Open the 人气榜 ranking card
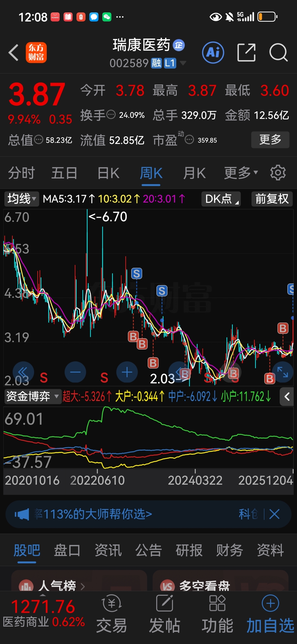 (79, 581)
